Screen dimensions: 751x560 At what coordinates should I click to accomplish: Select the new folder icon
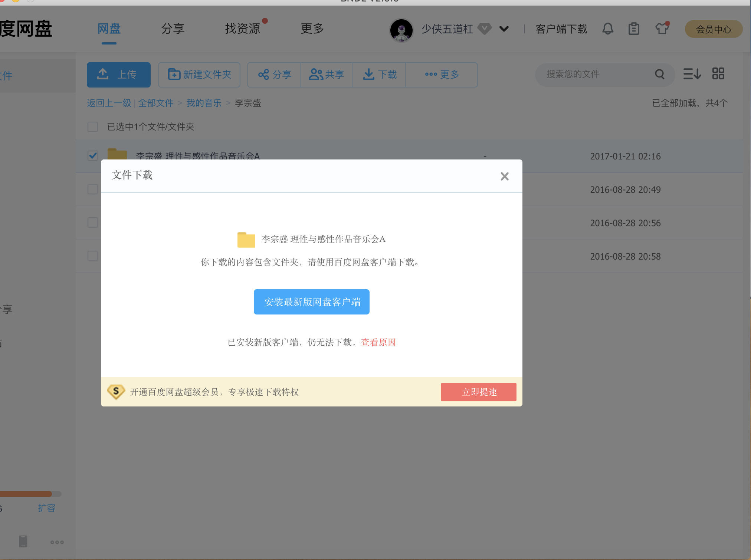pos(173,74)
